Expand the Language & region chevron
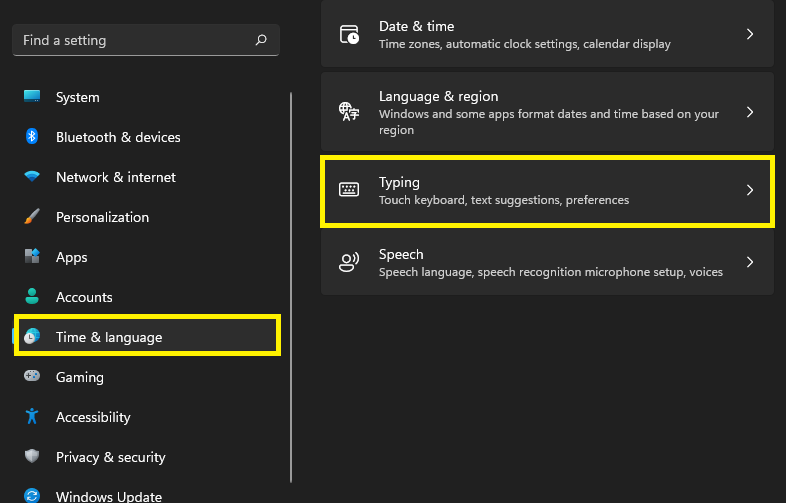The width and height of the screenshot is (786, 503). [750, 112]
